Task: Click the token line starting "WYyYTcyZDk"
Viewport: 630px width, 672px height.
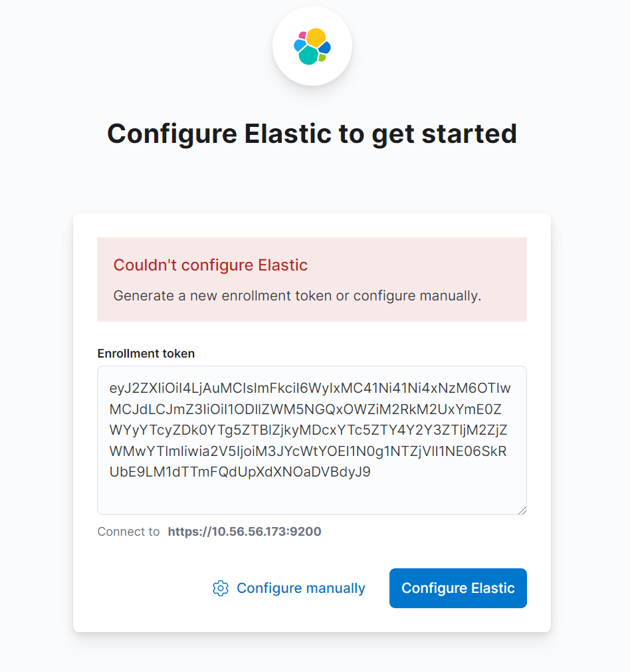Action: coord(308,431)
